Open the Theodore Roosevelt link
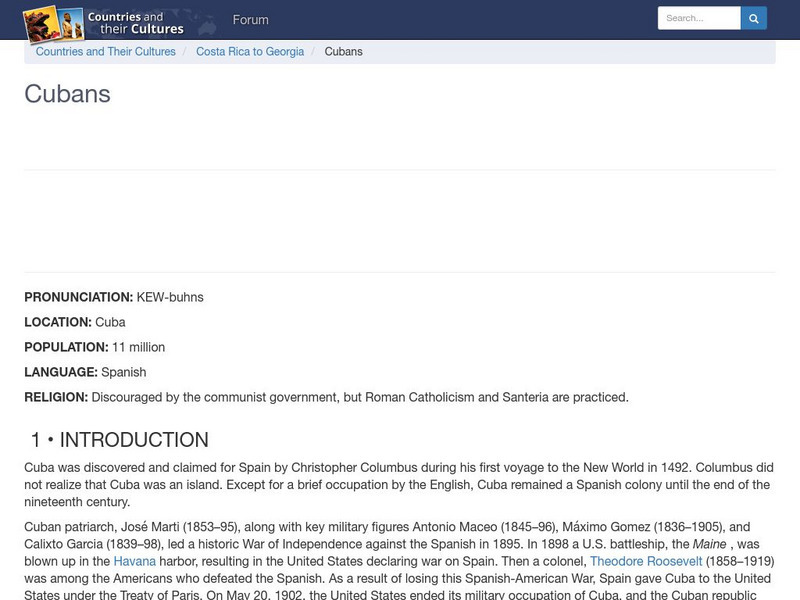The width and height of the screenshot is (800, 600). [x=646, y=561]
